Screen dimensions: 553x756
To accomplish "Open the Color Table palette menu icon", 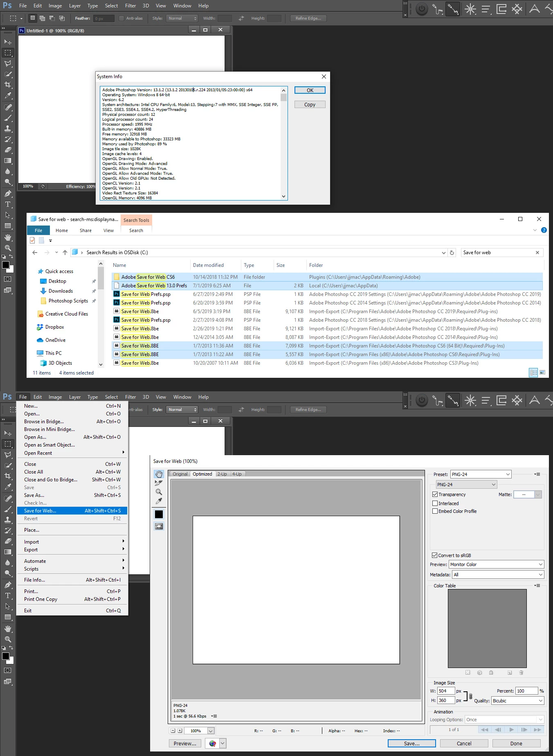I will tap(537, 586).
